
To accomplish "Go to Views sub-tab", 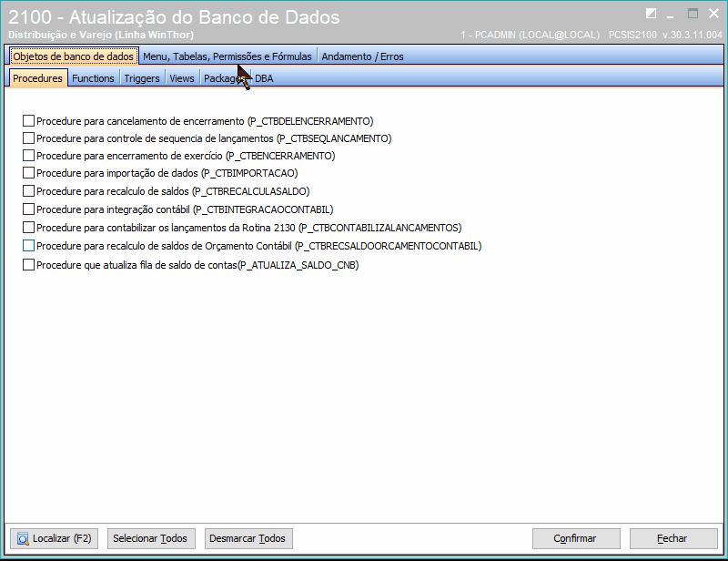I will point(181,78).
